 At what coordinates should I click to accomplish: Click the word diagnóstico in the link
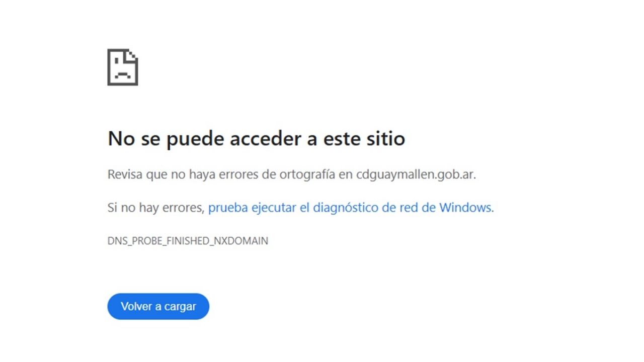coord(346,208)
